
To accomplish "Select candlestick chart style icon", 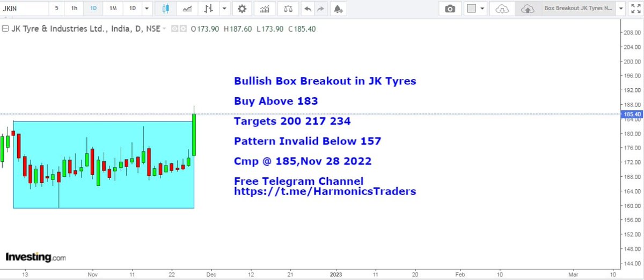I will tap(166, 9).
